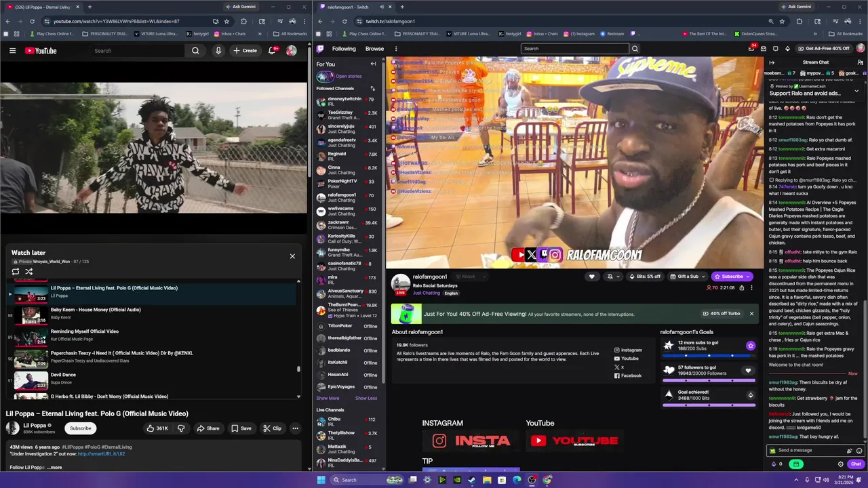Click the purple Chat send button
This screenshot has width=868, height=488.
click(x=856, y=464)
